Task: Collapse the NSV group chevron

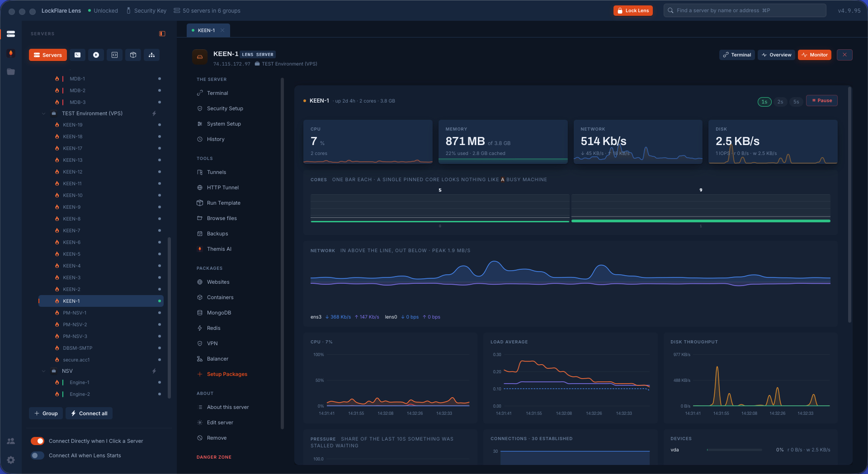Action: (44, 371)
